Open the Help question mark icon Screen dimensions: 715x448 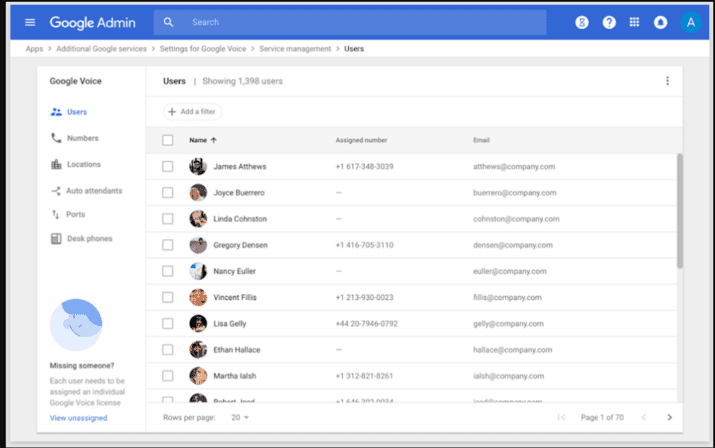609,22
